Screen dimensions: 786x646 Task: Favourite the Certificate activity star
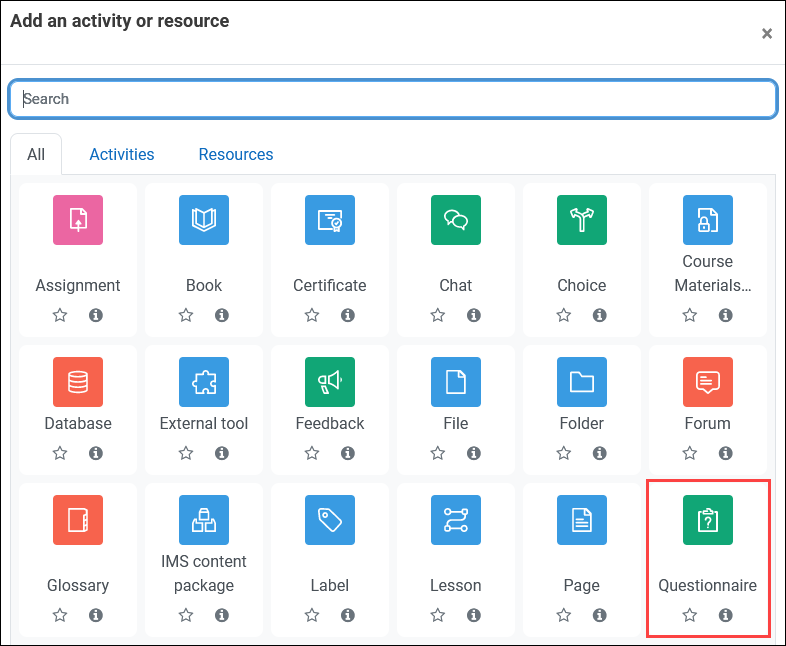click(x=312, y=315)
